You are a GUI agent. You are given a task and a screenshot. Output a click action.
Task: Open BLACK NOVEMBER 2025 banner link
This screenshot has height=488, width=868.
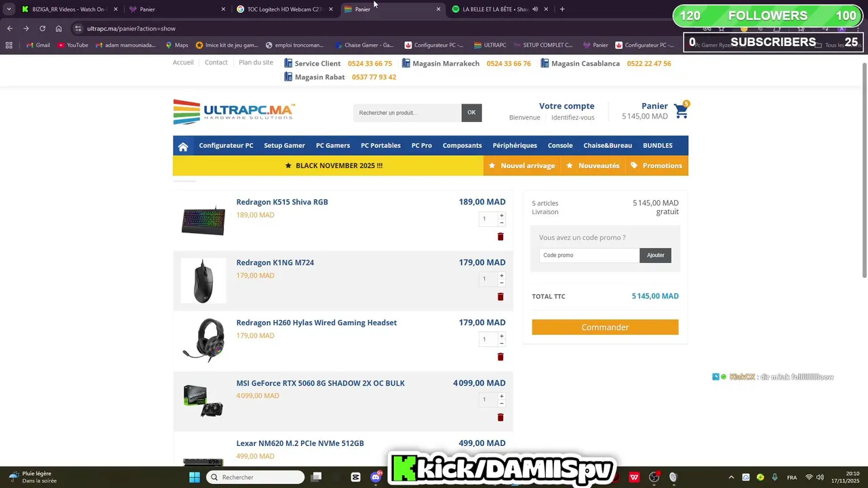point(334,165)
